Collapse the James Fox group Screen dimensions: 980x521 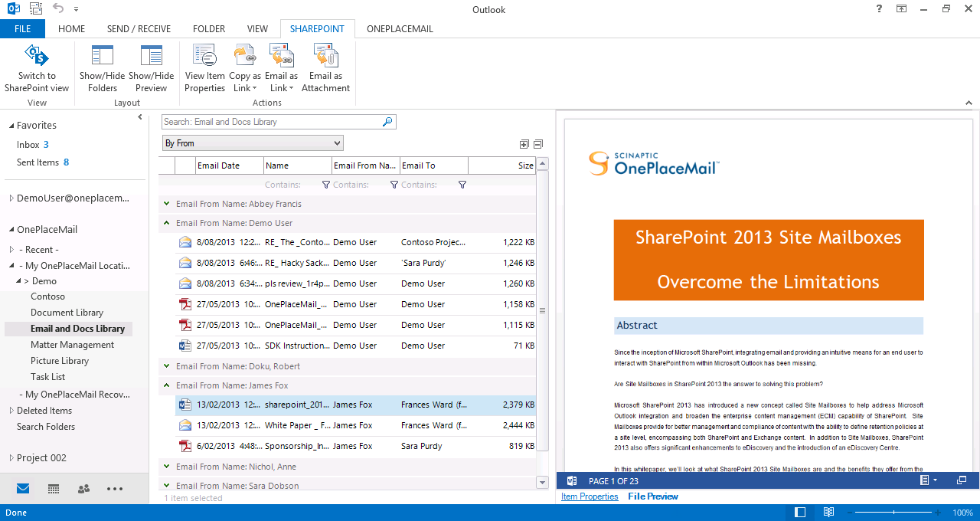click(x=166, y=385)
